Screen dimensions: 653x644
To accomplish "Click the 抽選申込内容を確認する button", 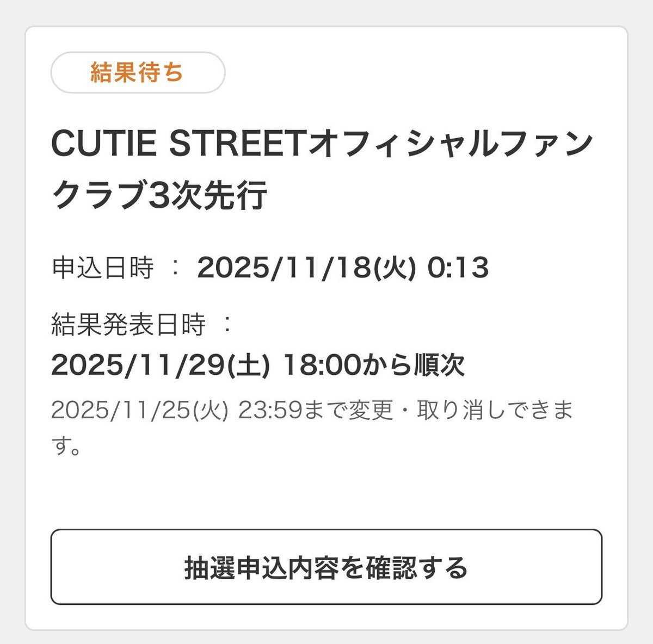I will 326,567.
